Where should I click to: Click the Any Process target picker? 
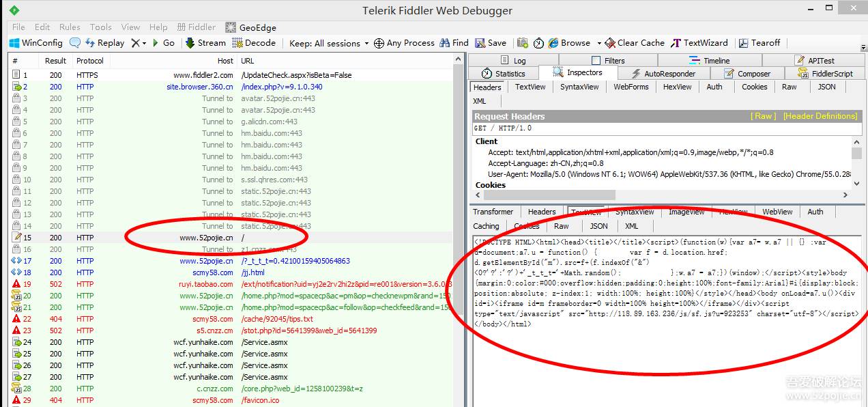[404, 42]
